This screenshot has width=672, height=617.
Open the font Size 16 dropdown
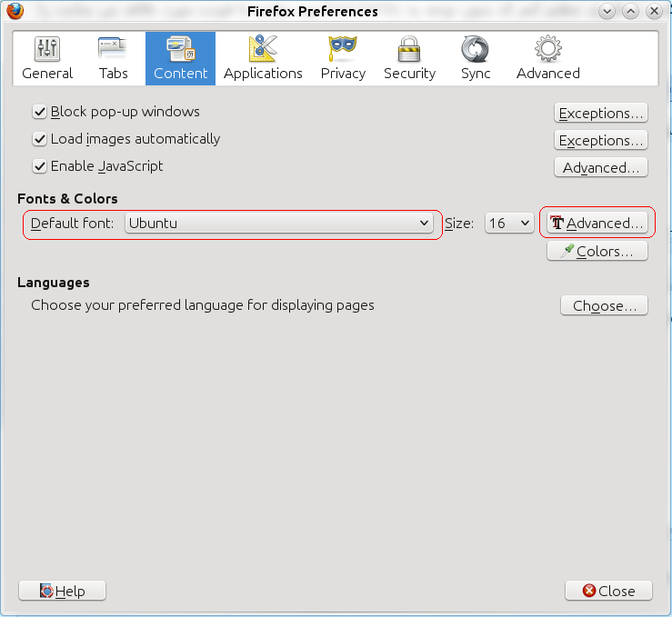tap(509, 223)
